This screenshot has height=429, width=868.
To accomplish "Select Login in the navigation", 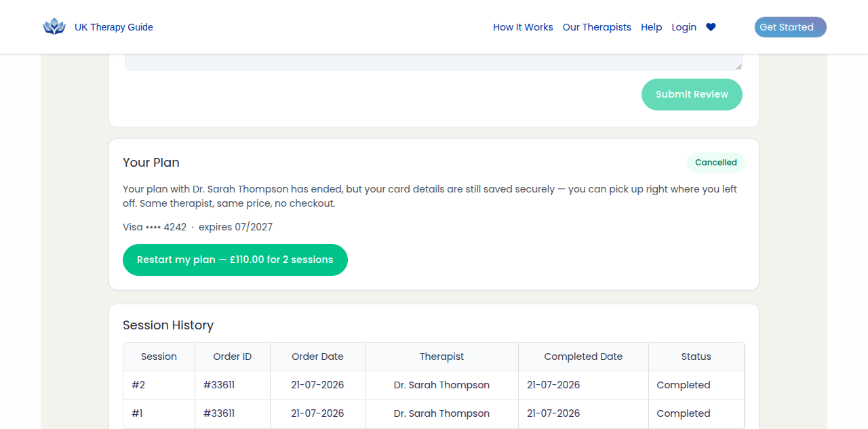I will point(684,27).
